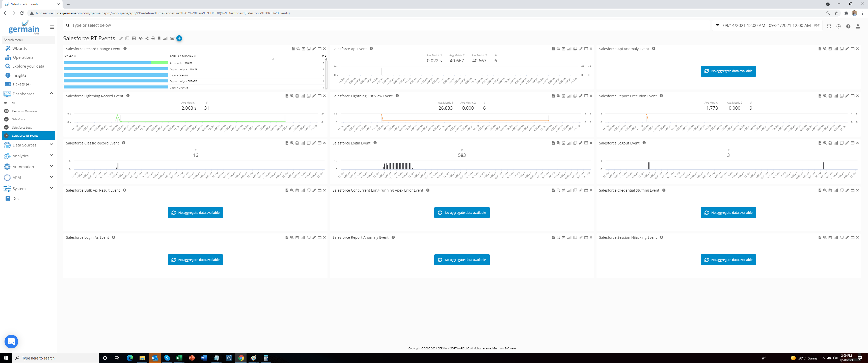Open the Insights page
Viewport: 868px width, 363px height.
pos(19,75)
